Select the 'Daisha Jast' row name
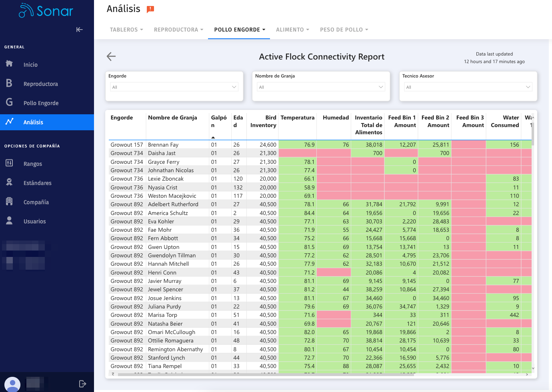The width and height of the screenshot is (552, 392). pyautogui.click(x=162, y=153)
